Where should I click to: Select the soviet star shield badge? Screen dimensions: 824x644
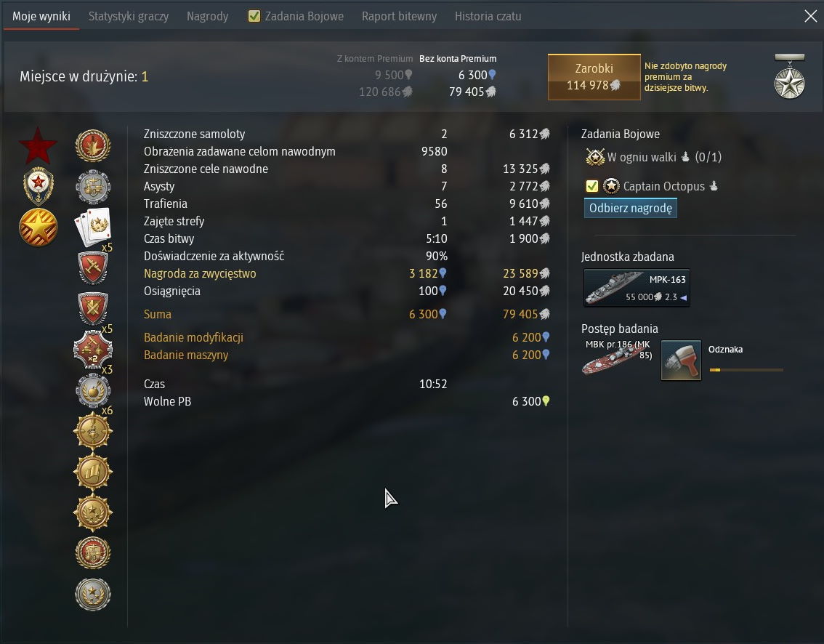click(x=39, y=186)
